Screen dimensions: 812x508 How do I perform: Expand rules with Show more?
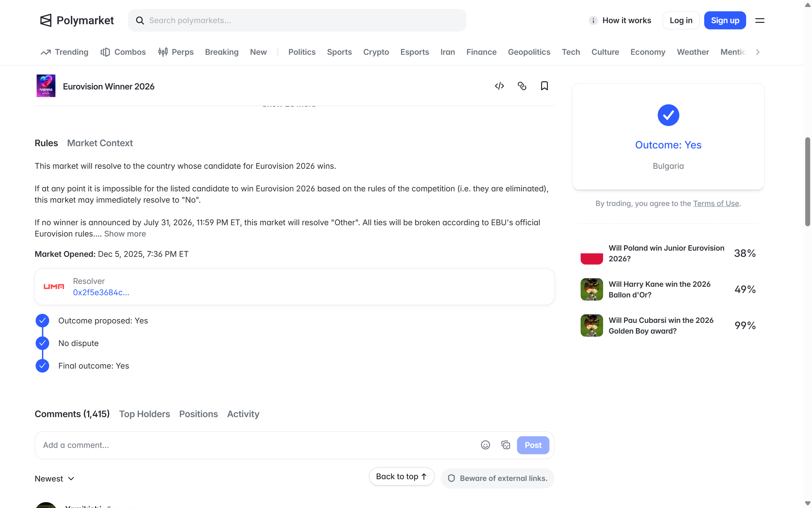pos(125,234)
